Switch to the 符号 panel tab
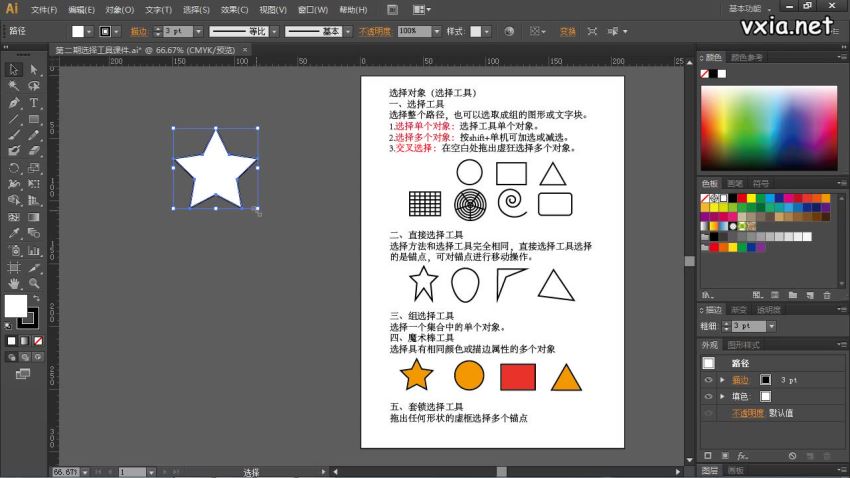The width and height of the screenshot is (850, 478). coord(761,183)
